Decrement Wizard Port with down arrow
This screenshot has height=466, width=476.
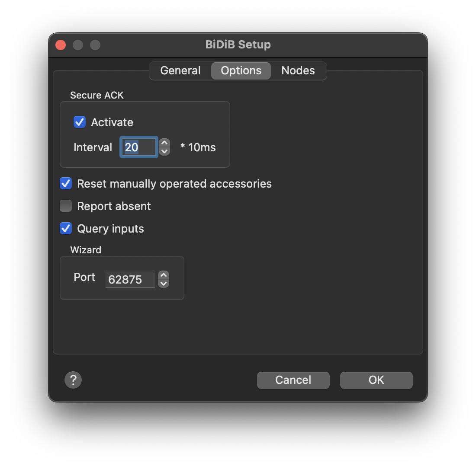click(163, 284)
